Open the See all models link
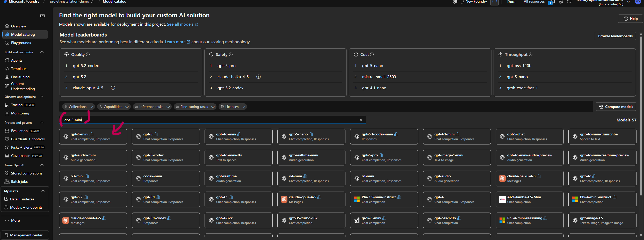This screenshot has width=644, height=240. pyautogui.click(x=182, y=24)
